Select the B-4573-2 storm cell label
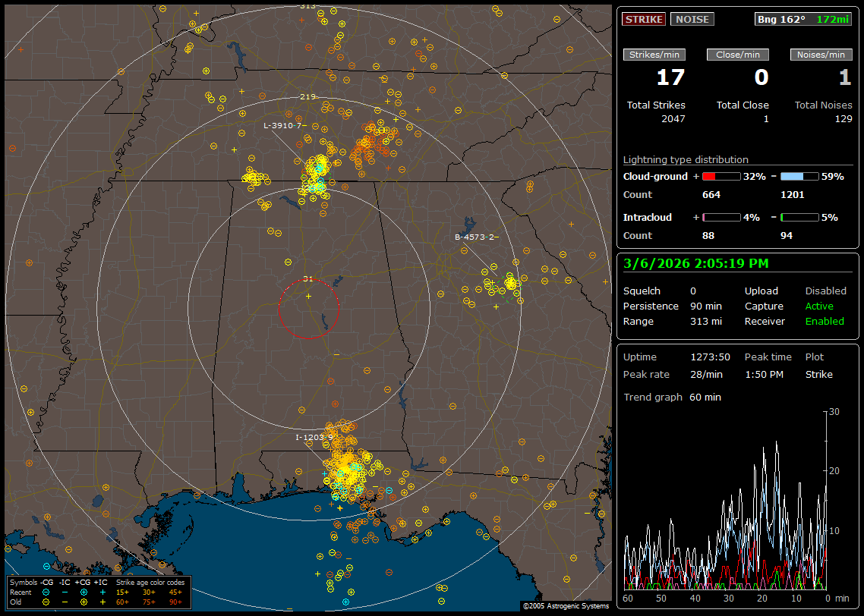 click(x=475, y=237)
